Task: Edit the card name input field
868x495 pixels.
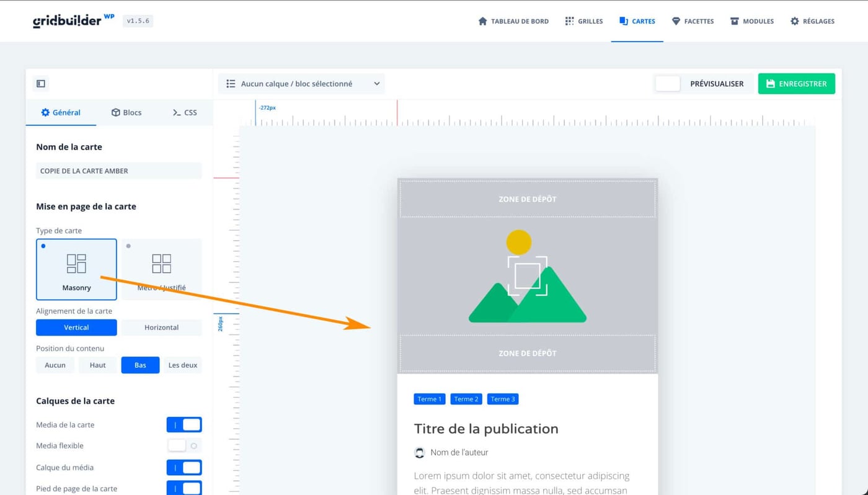Action: pyautogui.click(x=118, y=171)
